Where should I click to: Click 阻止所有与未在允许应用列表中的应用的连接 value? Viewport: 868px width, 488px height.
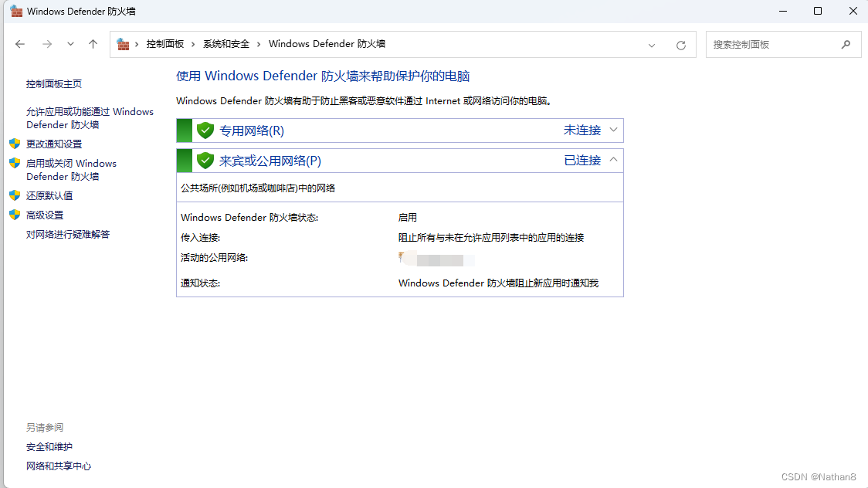(491, 237)
